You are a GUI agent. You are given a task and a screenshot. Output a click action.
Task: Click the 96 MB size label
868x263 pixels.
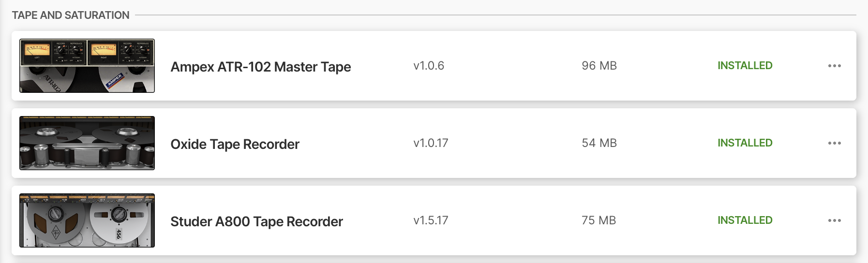pyautogui.click(x=599, y=66)
